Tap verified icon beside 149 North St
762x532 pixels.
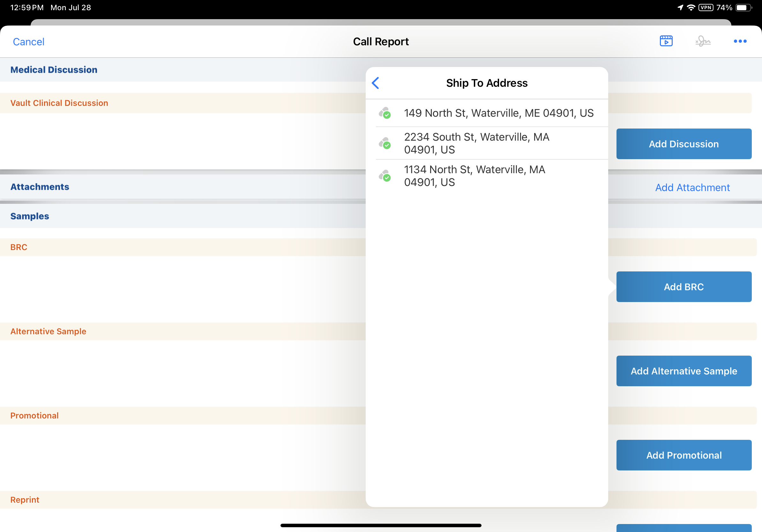(x=385, y=113)
